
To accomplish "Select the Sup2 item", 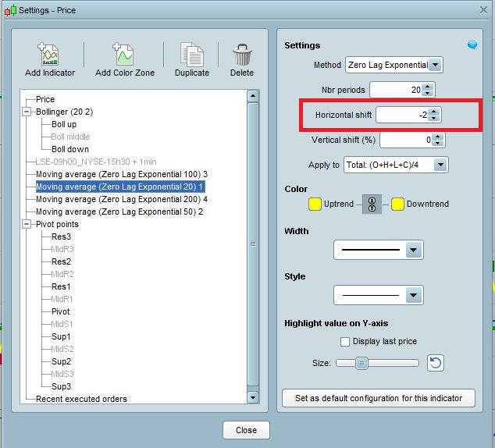I will tap(61, 361).
